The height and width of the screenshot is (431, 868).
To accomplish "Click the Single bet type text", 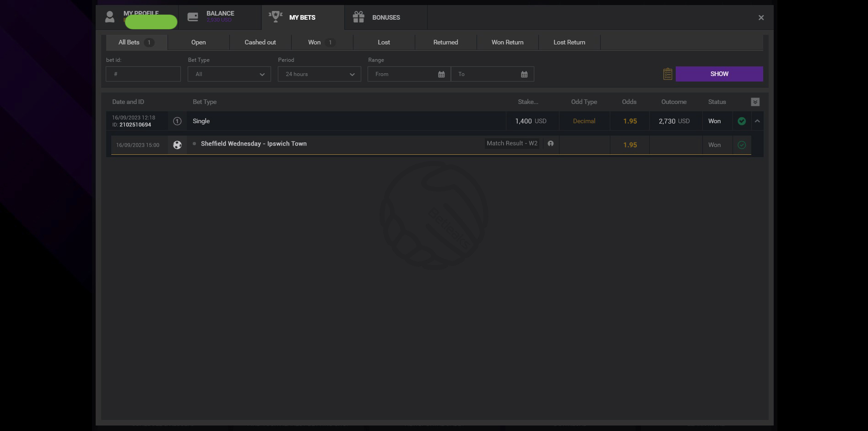I will click(x=201, y=121).
